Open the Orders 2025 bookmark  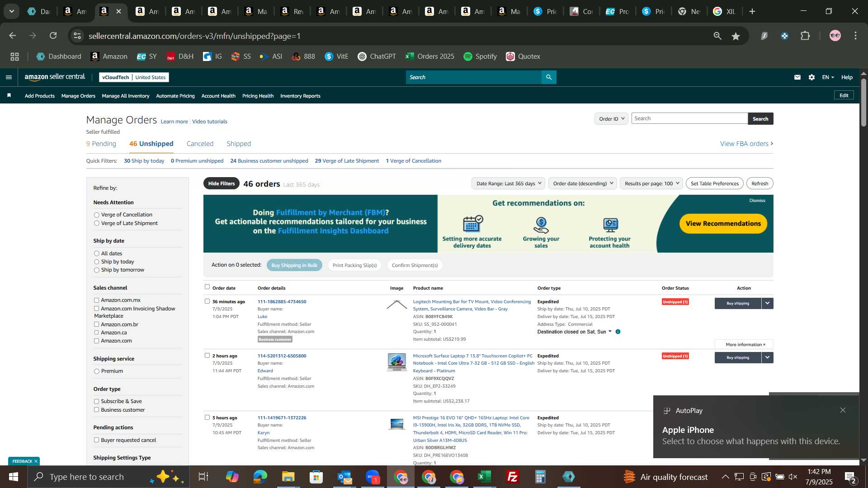click(x=429, y=56)
